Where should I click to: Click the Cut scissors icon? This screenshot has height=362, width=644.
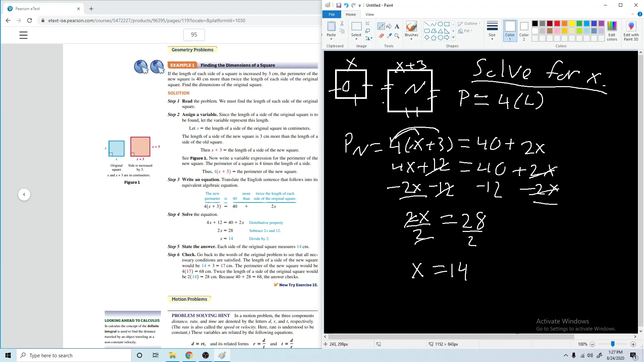tap(342, 23)
